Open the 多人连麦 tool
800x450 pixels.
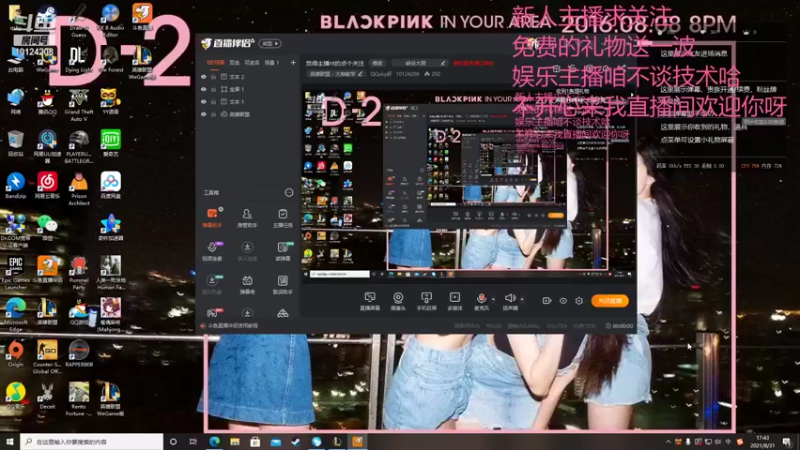(247, 251)
